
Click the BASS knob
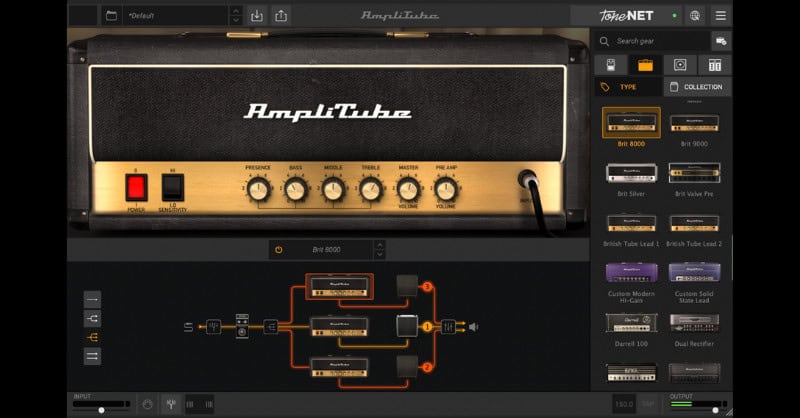click(x=295, y=189)
